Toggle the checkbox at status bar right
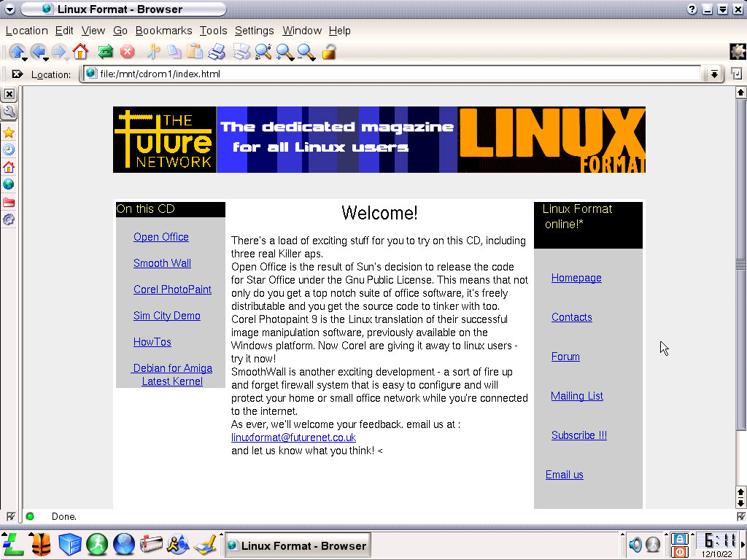Image resolution: width=747 pixels, height=560 pixels. (x=740, y=516)
